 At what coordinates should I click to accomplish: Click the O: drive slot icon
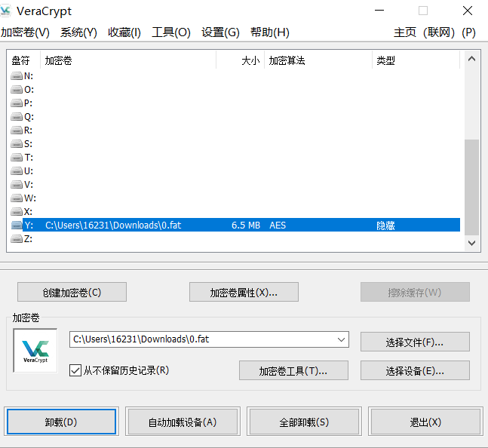(x=17, y=90)
